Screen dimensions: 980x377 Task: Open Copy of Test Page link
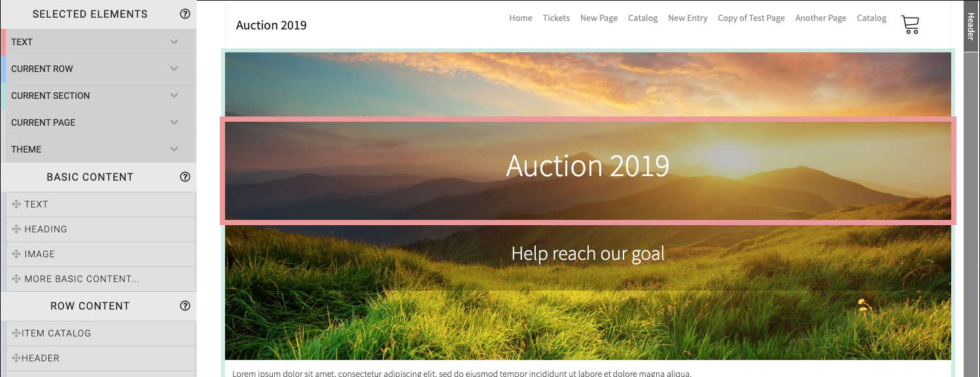pyautogui.click(x=751, y=18)
